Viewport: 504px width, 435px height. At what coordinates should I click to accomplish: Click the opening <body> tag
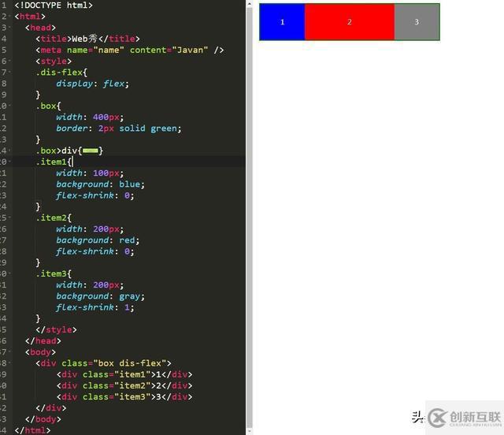[40, 352]
